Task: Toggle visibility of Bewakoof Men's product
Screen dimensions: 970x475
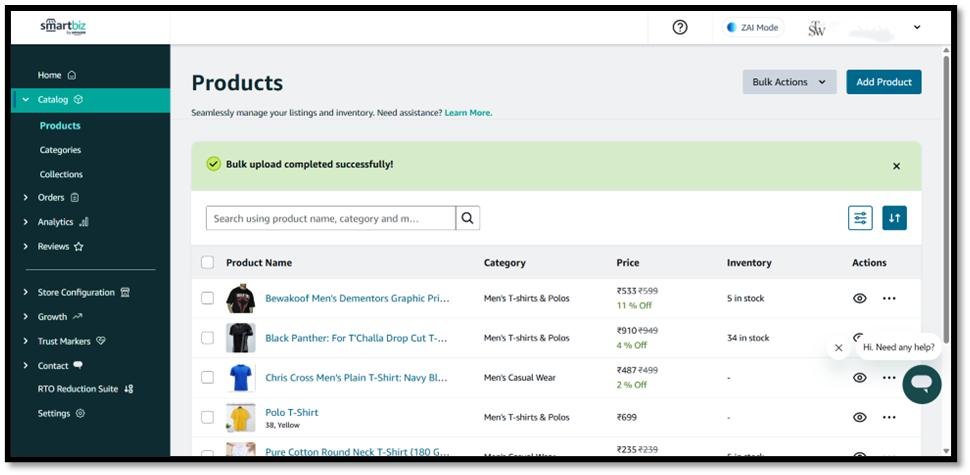Action: pyautogui.click(x=859, y=298)
